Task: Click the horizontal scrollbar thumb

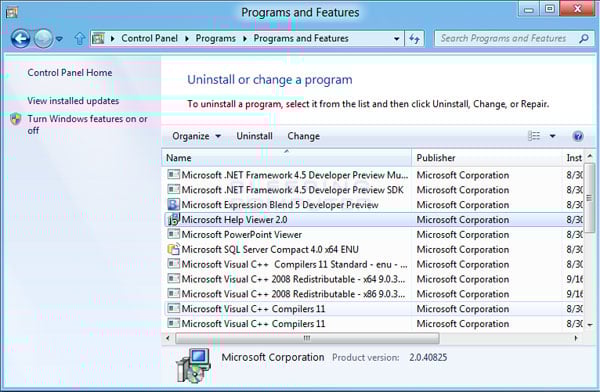Action: pos(307,338)
